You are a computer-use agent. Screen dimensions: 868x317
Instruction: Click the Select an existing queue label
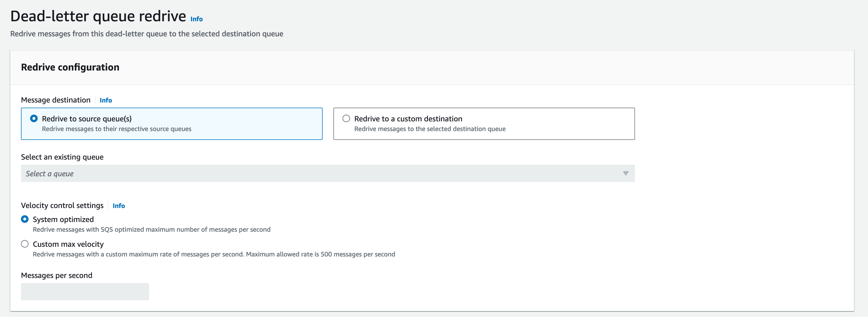[x=62, y=157]
